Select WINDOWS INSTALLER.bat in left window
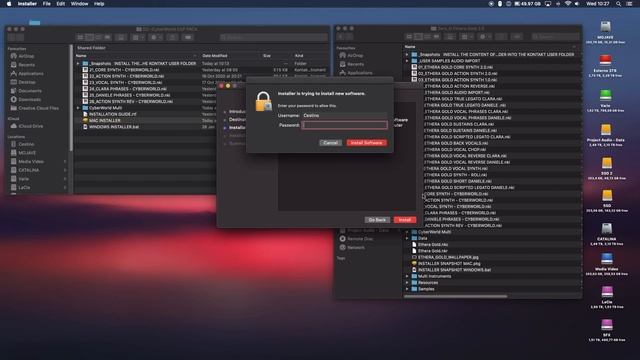 113,127
